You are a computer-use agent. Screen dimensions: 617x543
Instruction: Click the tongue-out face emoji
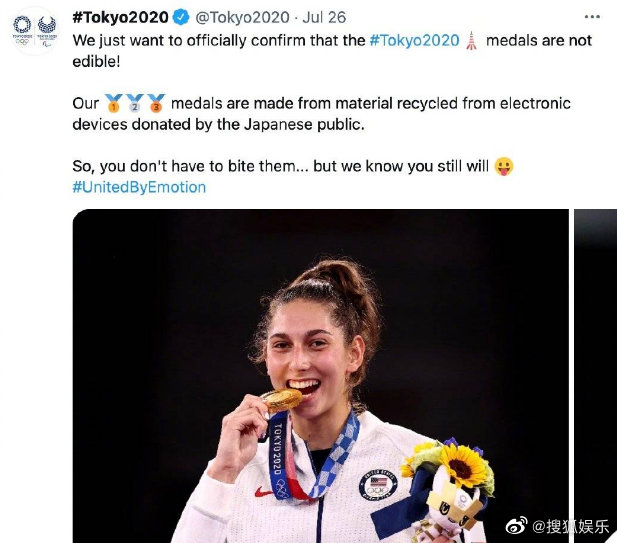[503, 166]
